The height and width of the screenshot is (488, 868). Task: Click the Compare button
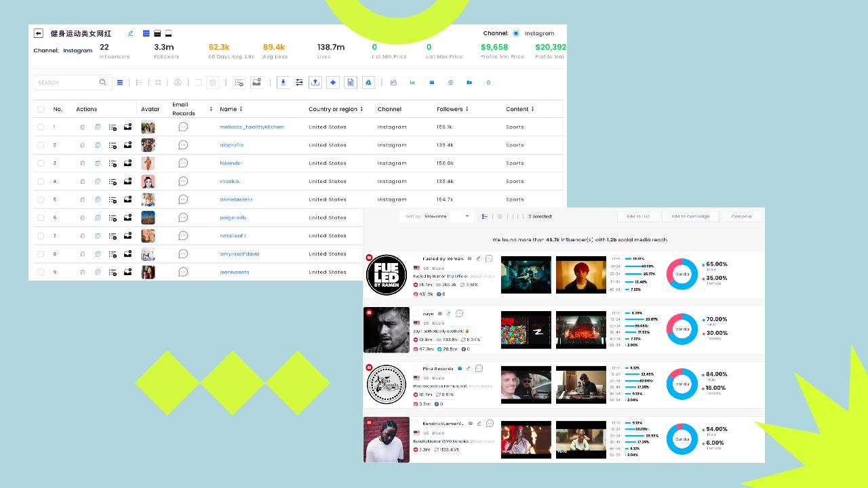pos(741,217)
